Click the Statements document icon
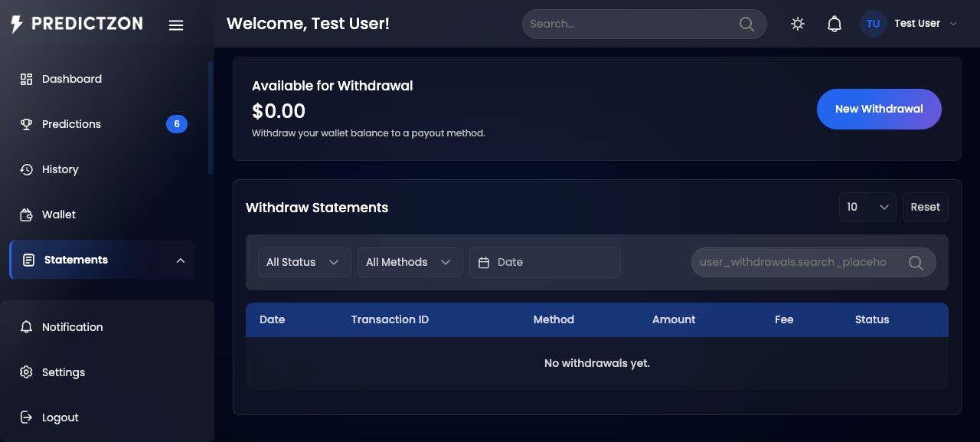The height and width of the screenshot is (442, 980). point(28,260)
